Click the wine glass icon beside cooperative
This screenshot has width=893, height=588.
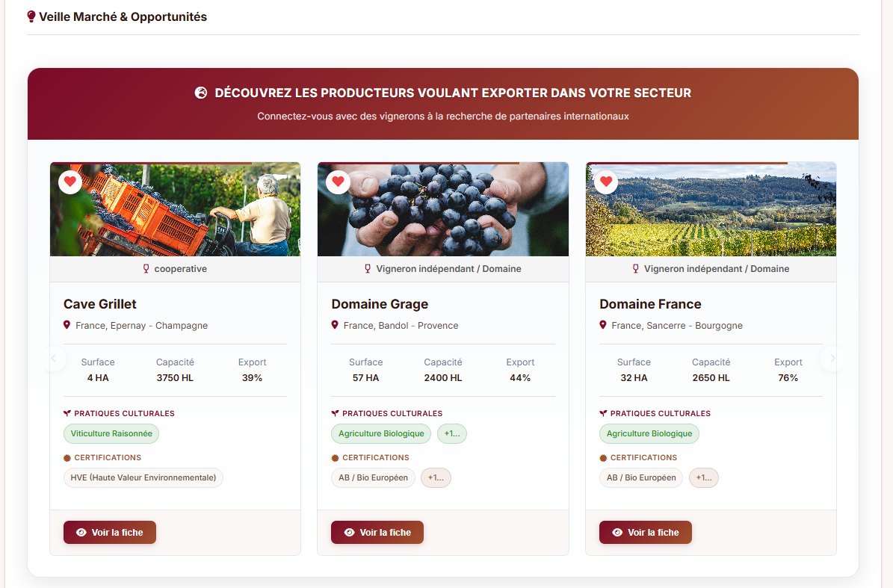(146, 269)
